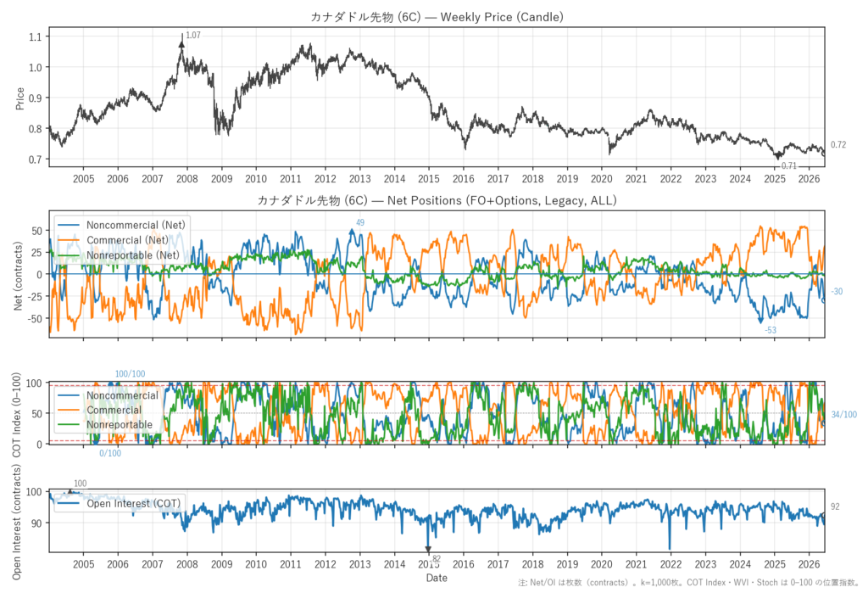868x593 pixels.
Task: Click the Date x-axis label
Action: tap(437, 578)
